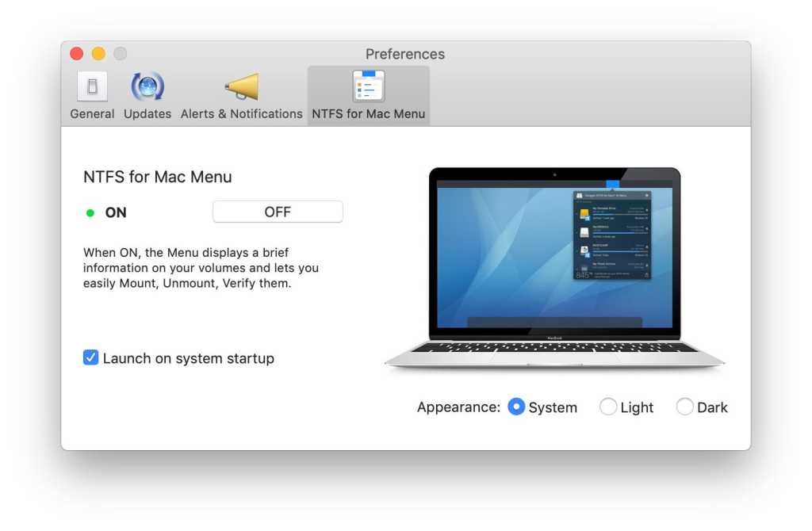Minimize Preferences window with yellow button

[x=98, y=53]
